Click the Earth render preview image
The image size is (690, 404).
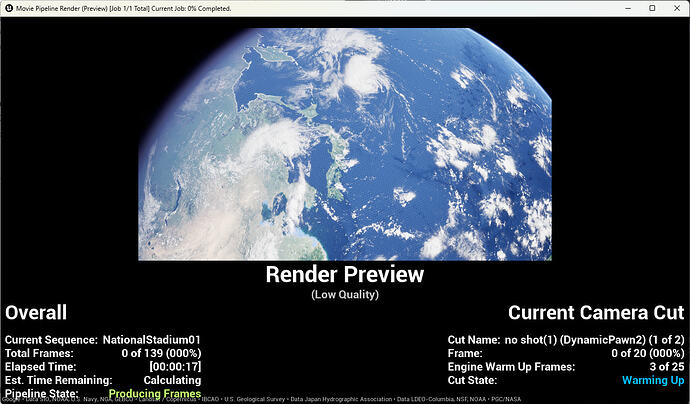tap(345, 144)
